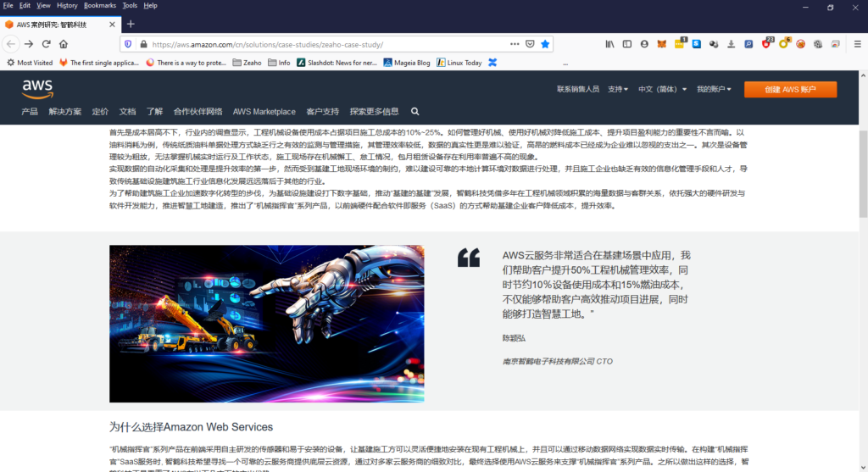Open yellow extension with badge 1
868x472 pixels.
[x=679, y=44]
